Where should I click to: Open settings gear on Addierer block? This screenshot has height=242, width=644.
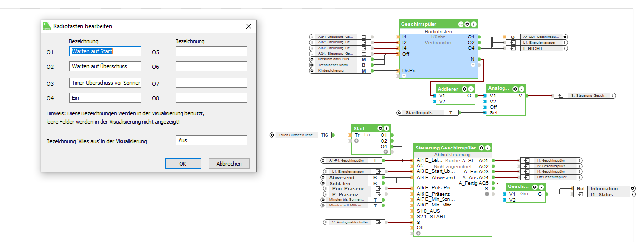464,89
